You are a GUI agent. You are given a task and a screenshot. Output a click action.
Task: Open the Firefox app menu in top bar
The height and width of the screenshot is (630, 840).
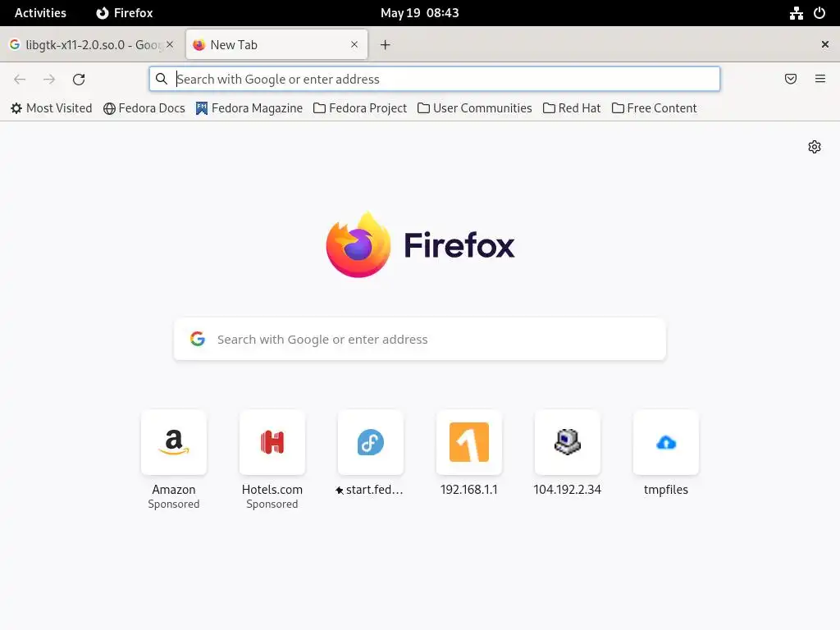click(125, 13)
